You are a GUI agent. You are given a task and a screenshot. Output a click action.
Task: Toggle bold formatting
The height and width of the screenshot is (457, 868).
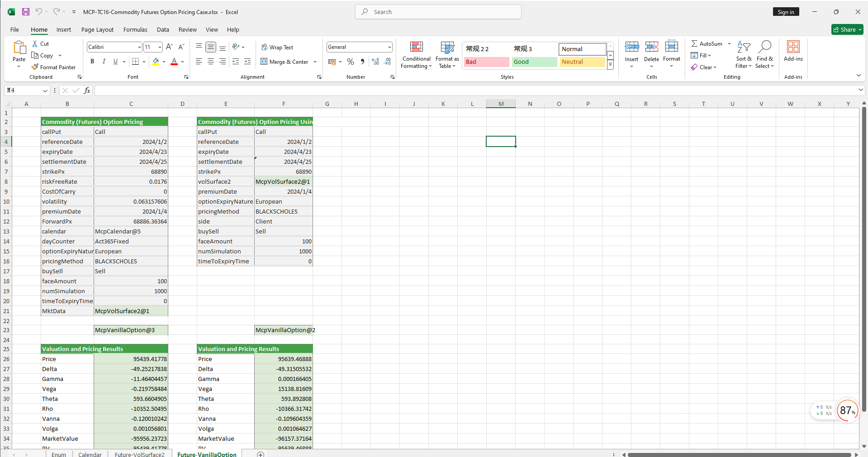coord(92,61)
